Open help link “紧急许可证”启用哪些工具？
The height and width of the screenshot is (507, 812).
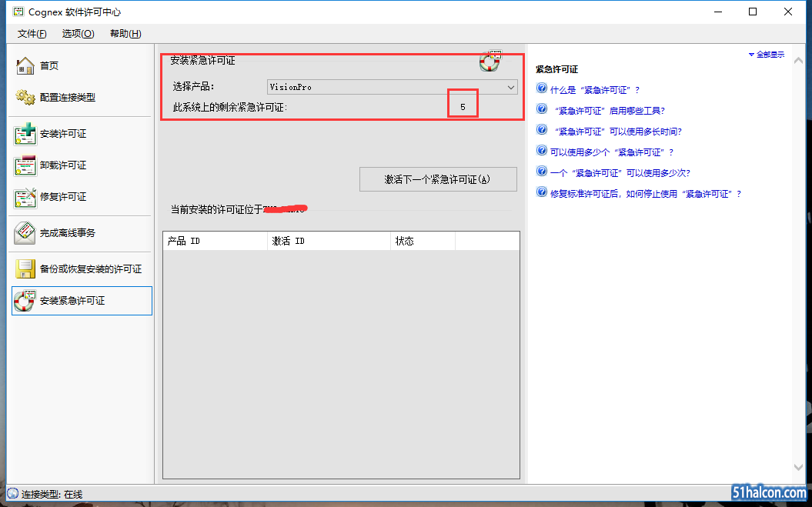pyautogui.click(x=610, y=111)
